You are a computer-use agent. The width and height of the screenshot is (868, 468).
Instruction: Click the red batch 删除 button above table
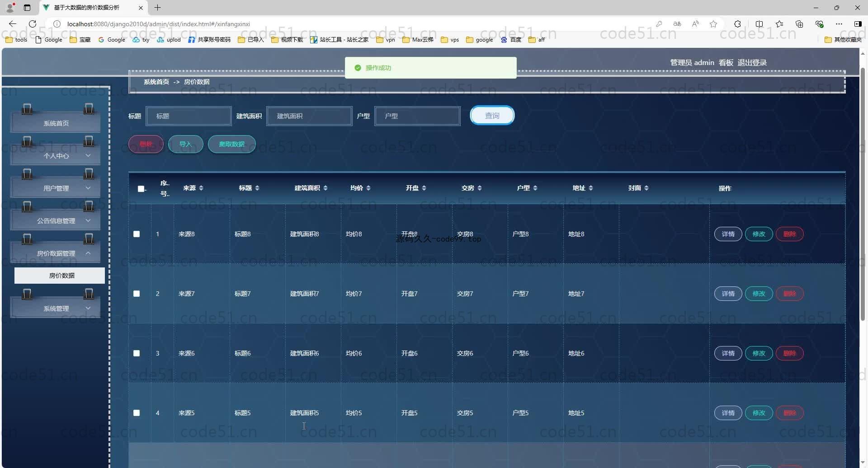click(x=146, y=144)
